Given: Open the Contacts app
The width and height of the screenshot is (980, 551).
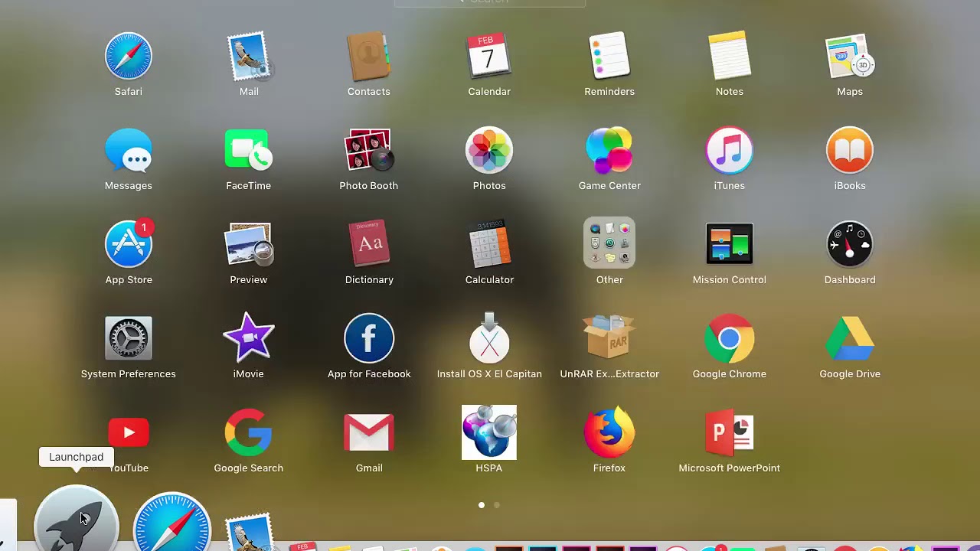Looking at the screenshot, I should coord(369,57).
